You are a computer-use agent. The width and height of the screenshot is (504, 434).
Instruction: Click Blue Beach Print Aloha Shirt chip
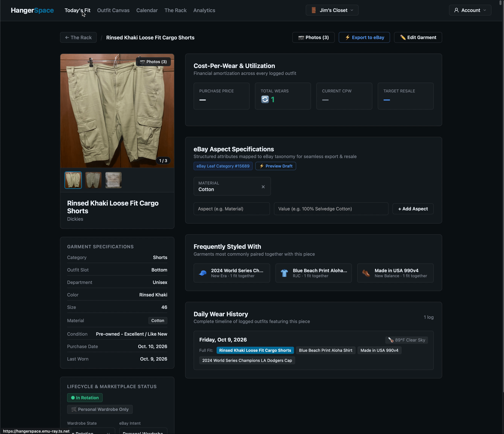[325, 351]
